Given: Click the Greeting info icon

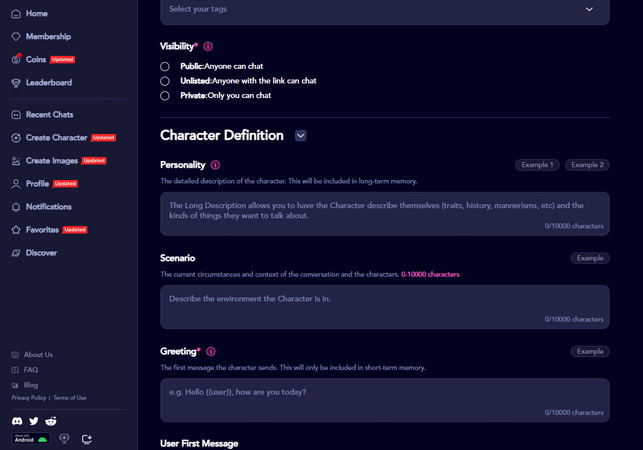Looking at the screenshot, I should click(211, 352).
